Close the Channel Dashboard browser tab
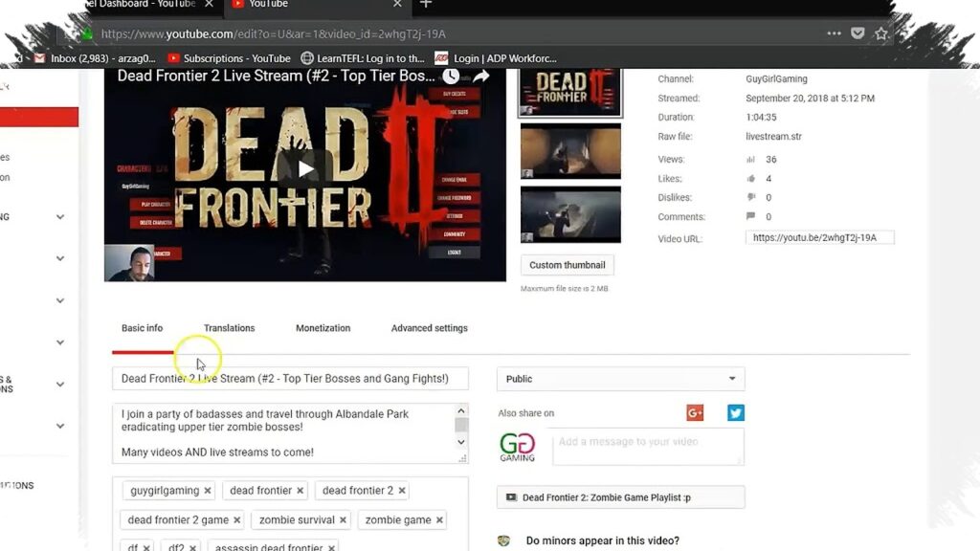The height and width of the screenshot is (551, 980). (x=209, y=4)
